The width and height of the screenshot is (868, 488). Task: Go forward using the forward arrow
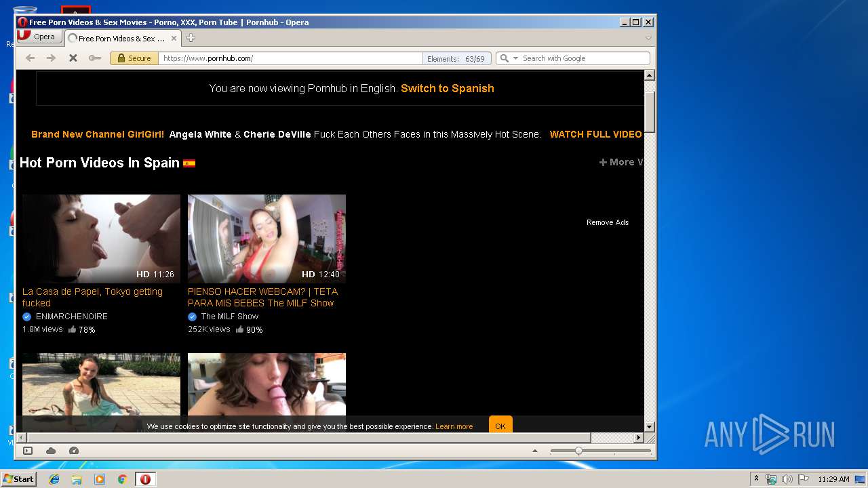tap(51, 58)
